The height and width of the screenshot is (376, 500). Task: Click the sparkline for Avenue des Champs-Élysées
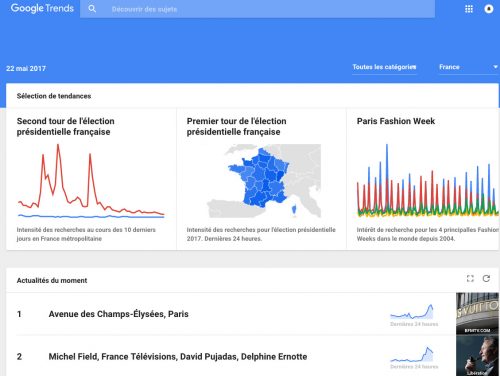[413, 312]
